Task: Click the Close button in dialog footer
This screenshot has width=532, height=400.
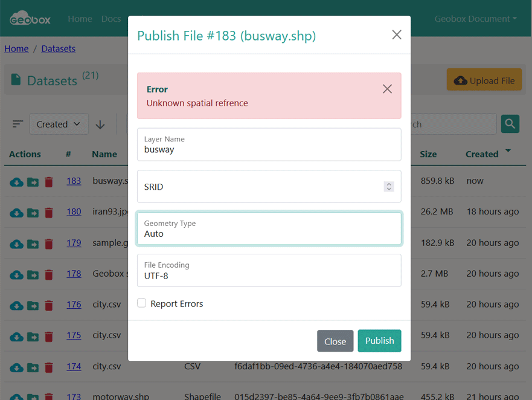Action: (335, 341)
